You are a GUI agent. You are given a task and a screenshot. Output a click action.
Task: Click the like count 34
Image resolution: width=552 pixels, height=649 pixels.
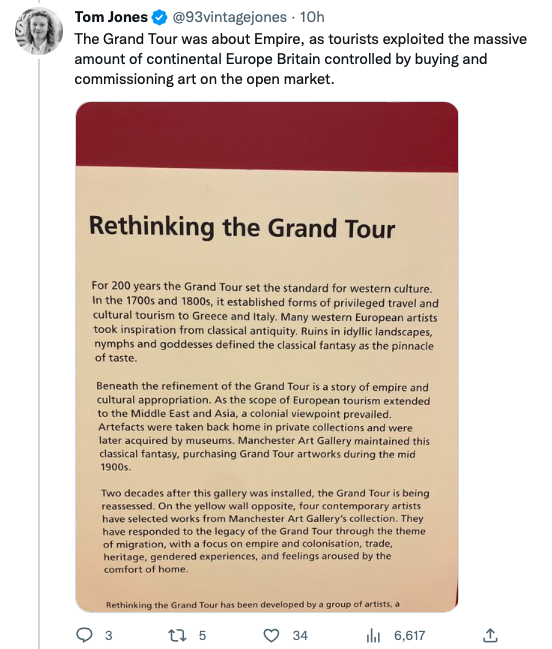pyautogui.click(x=300, y=635)
